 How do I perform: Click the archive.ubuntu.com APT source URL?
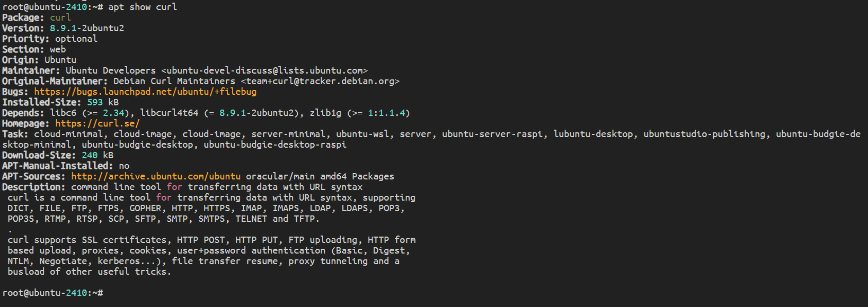156,176
